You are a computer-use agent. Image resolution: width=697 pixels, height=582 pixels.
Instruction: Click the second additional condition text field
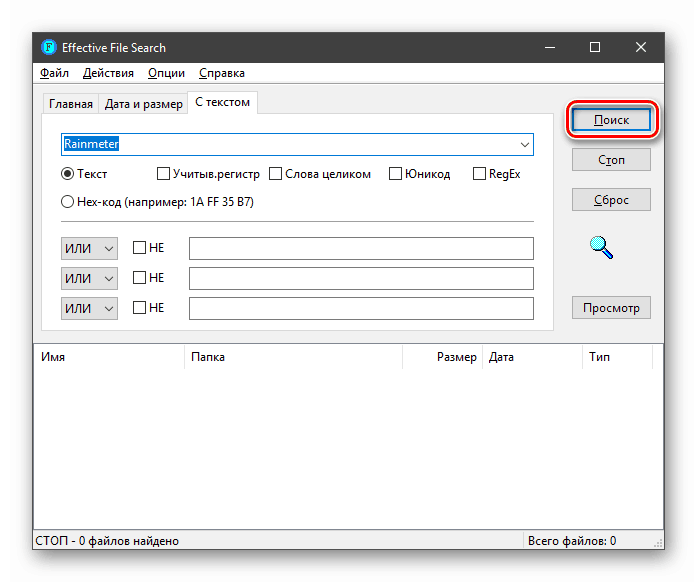361,278
